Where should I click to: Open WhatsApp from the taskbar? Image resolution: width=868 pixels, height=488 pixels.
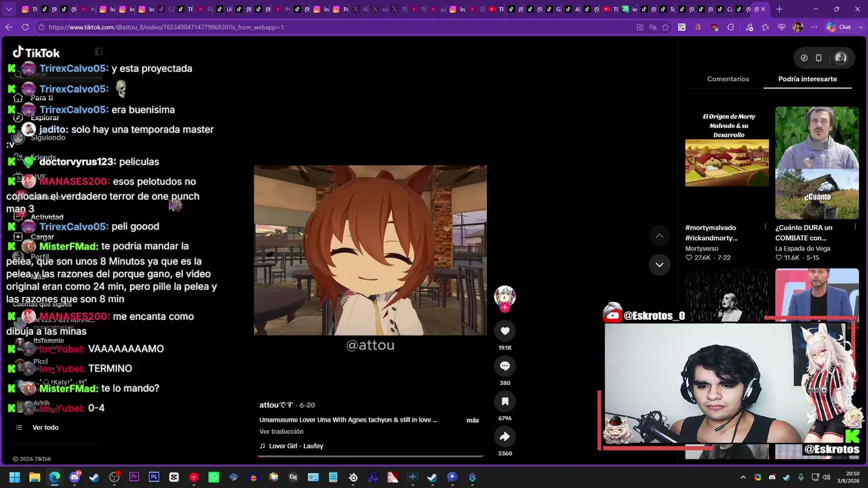tap(214, 477)
